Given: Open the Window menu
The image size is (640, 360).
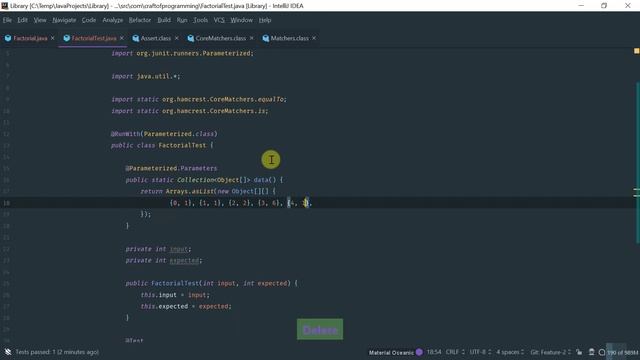Looking at the screenshot, I should [x=242, y=20].
